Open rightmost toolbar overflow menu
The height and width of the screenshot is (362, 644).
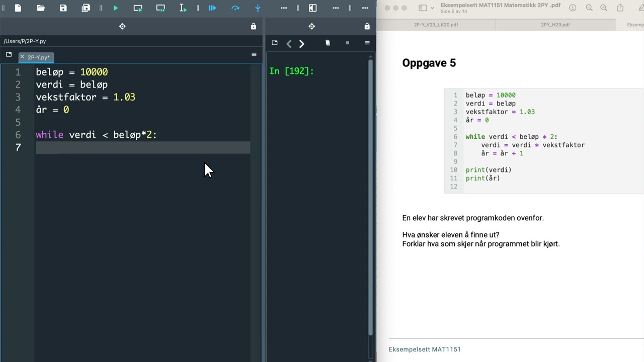click(x=365, y=8)
